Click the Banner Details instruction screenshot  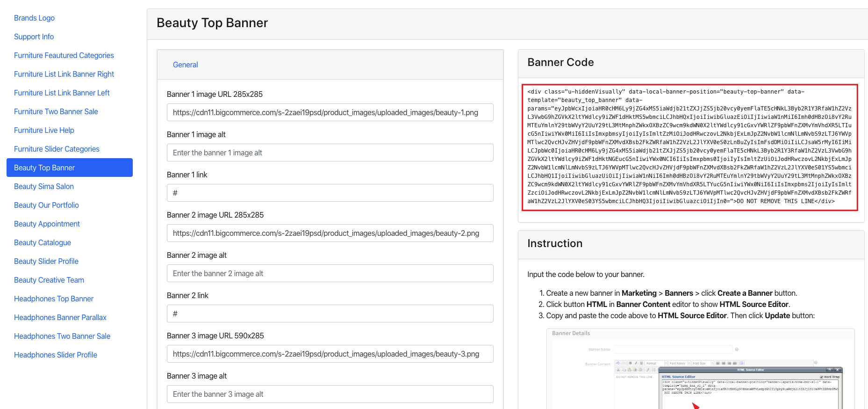pyautogui.click(x=700, y=369)
